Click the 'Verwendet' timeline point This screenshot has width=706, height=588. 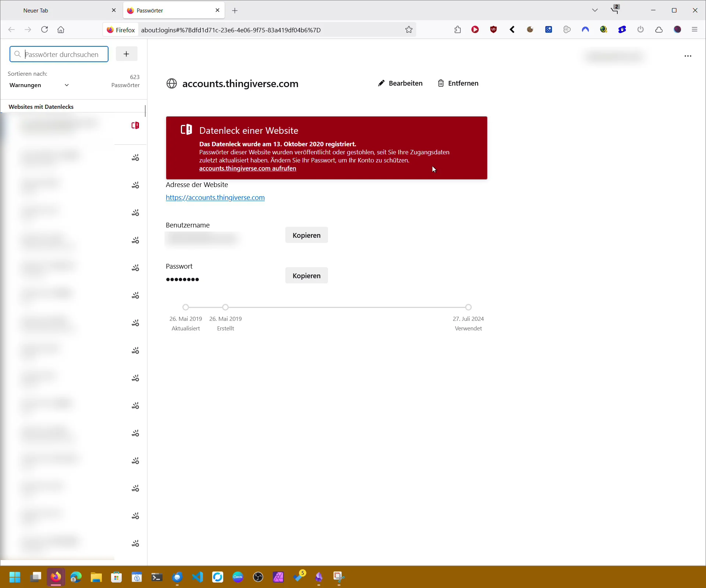(x=468, y=307)
